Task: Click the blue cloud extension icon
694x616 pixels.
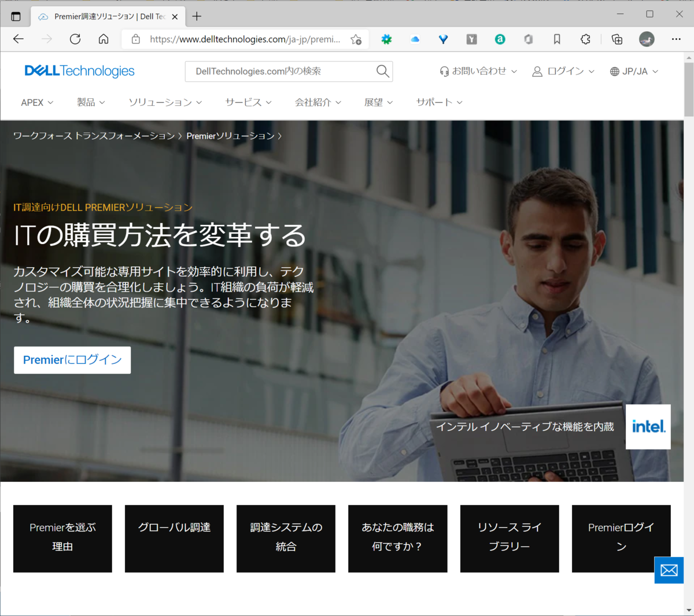Action: click(415, 39)
